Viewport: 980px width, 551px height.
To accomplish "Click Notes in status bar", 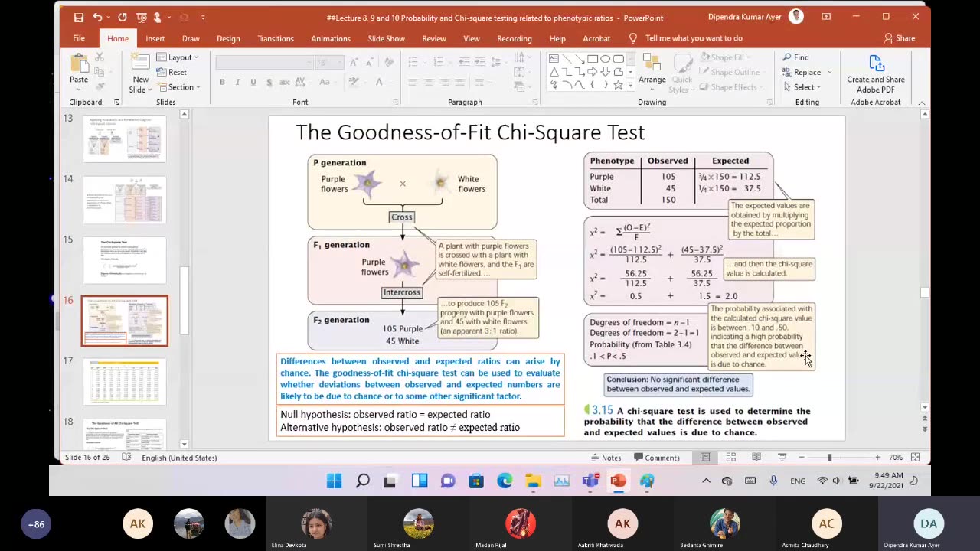I will point(606,458).
